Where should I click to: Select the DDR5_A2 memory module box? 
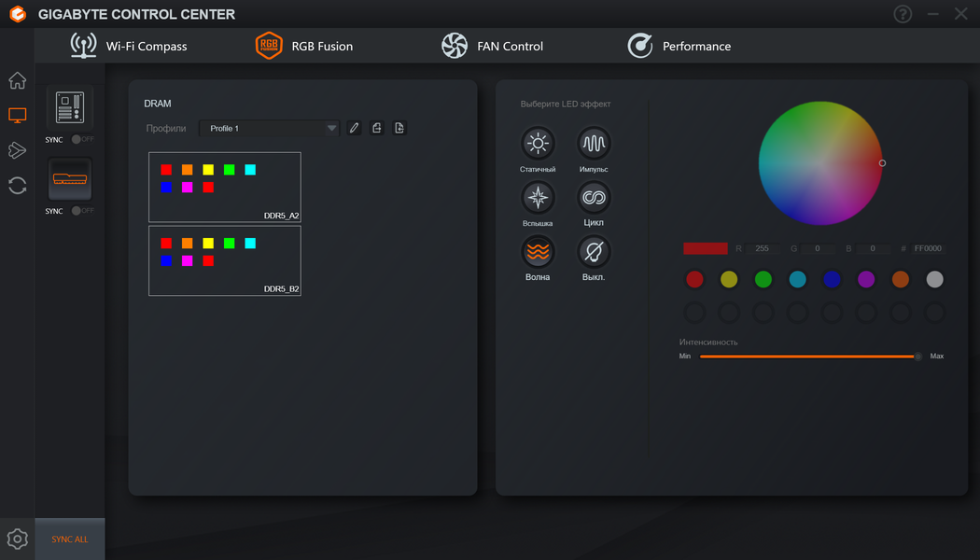click(x=225, y=187)
